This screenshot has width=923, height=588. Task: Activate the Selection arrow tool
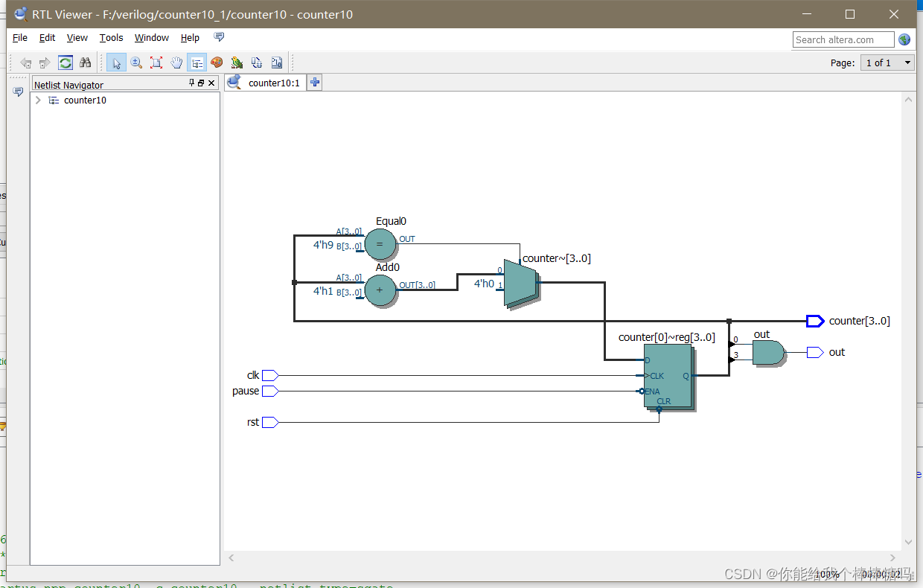click(x=116, y=63)
